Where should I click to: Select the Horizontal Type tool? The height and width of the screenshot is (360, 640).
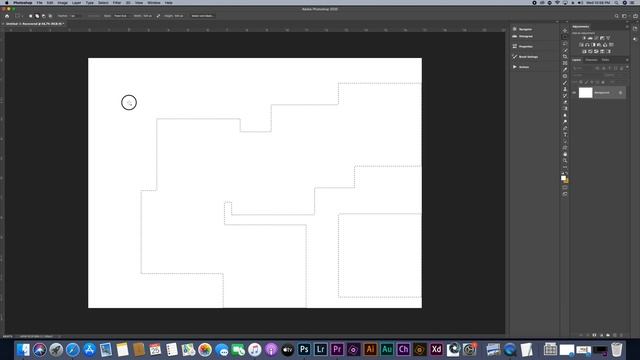point(565,134)
